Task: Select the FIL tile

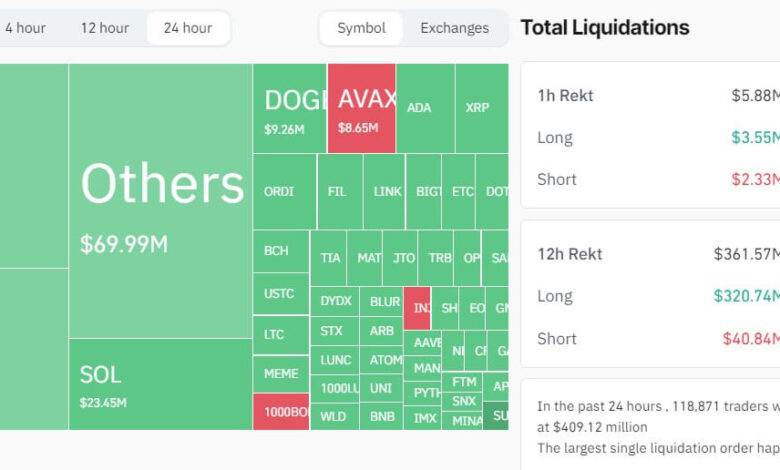Action: tap(338, 191)
